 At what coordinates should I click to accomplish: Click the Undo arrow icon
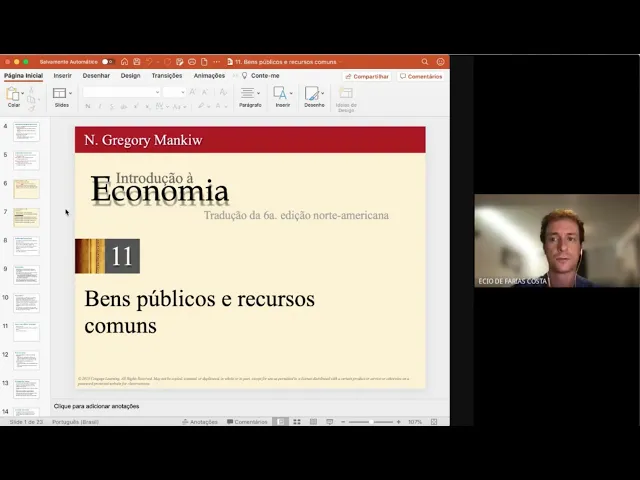point(149,62)
